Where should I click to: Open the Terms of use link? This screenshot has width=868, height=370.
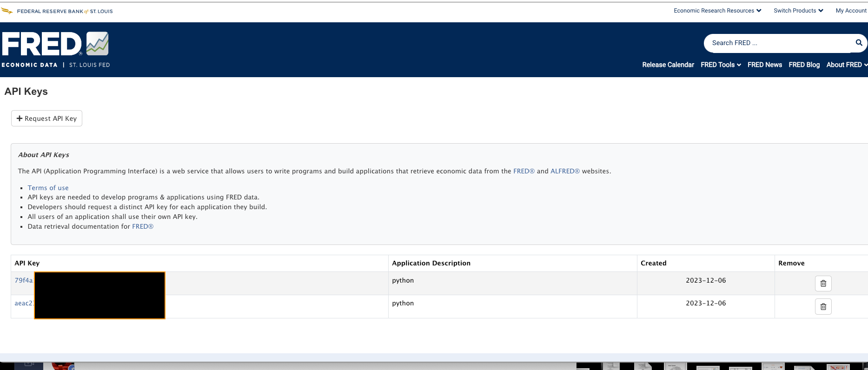click(48, 188)
